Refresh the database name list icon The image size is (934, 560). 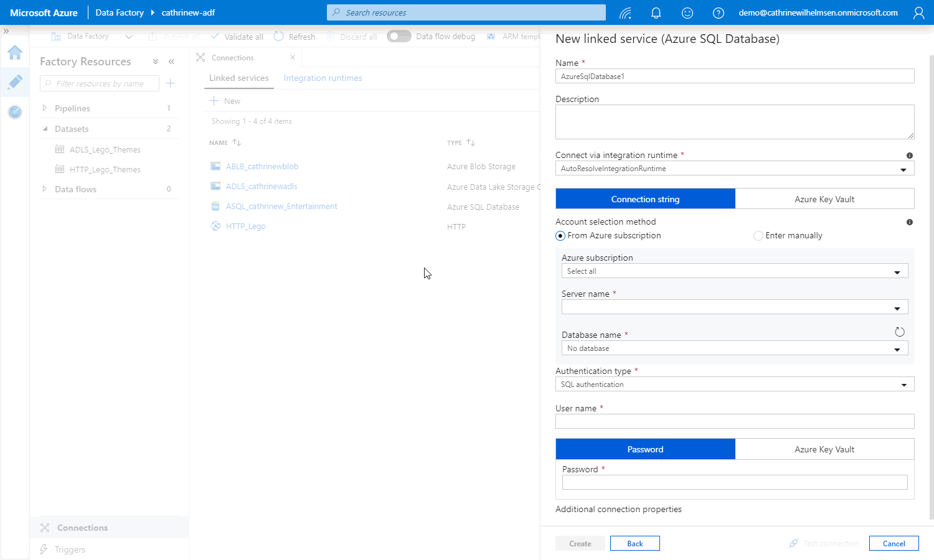point(899,332)
